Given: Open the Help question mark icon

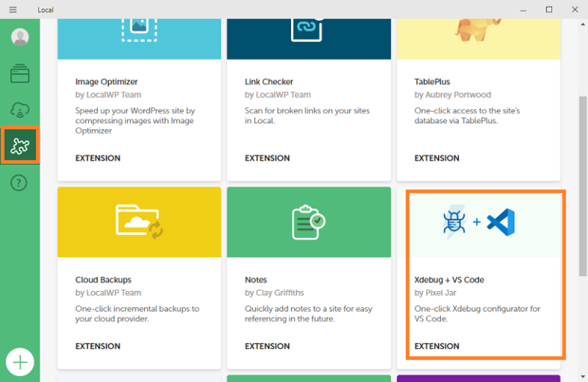Looking at the screenshot, I should point(20,183).
